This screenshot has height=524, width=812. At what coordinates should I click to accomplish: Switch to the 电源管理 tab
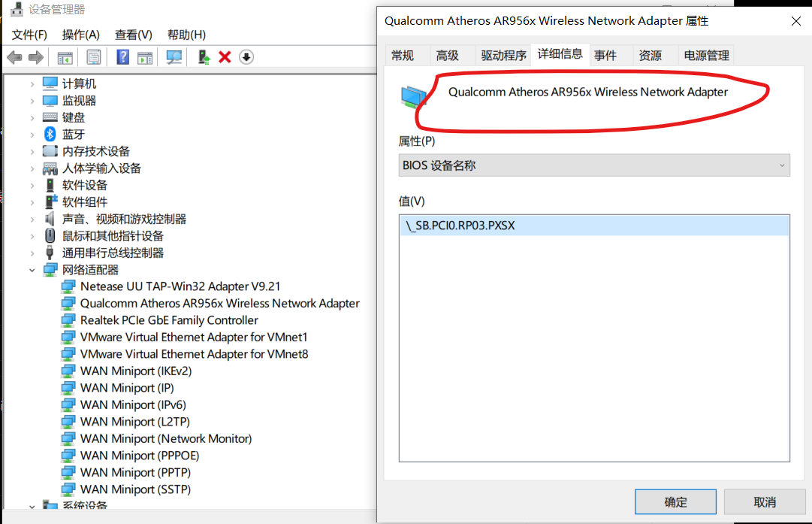point(706,56)
